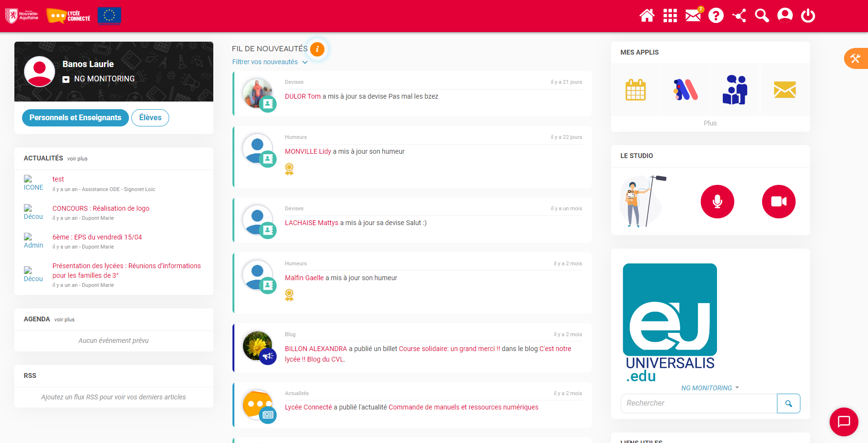The width and height of the screenshot is (868, 443).
Task: Start video recording in Le Studio
Action: [x=778, y=202]
